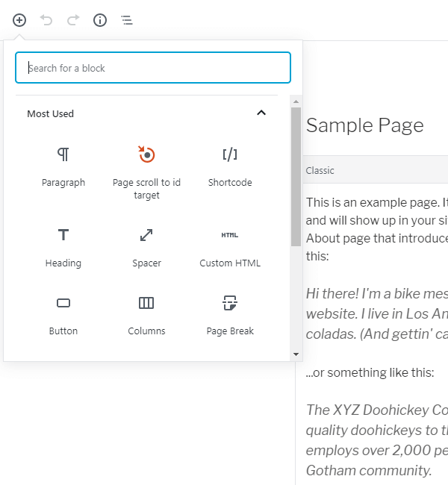Select the Classic block header
The image size is (448, 485).
373,170
